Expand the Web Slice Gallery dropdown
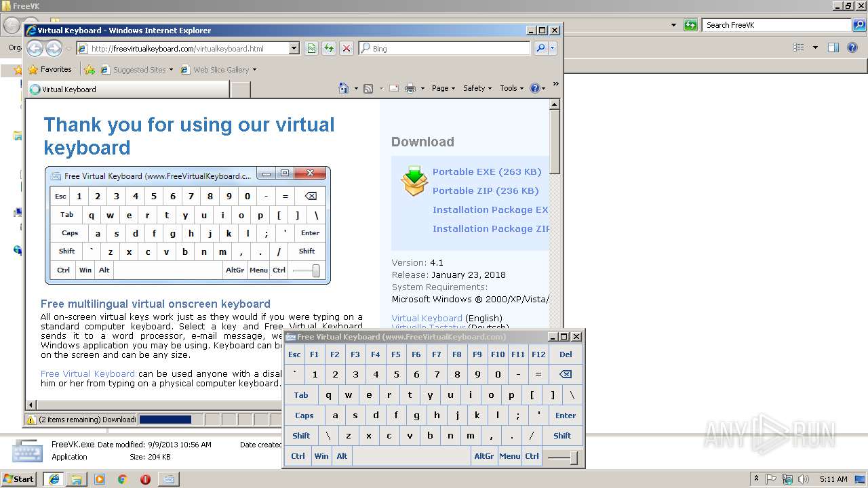 point(254,70)
